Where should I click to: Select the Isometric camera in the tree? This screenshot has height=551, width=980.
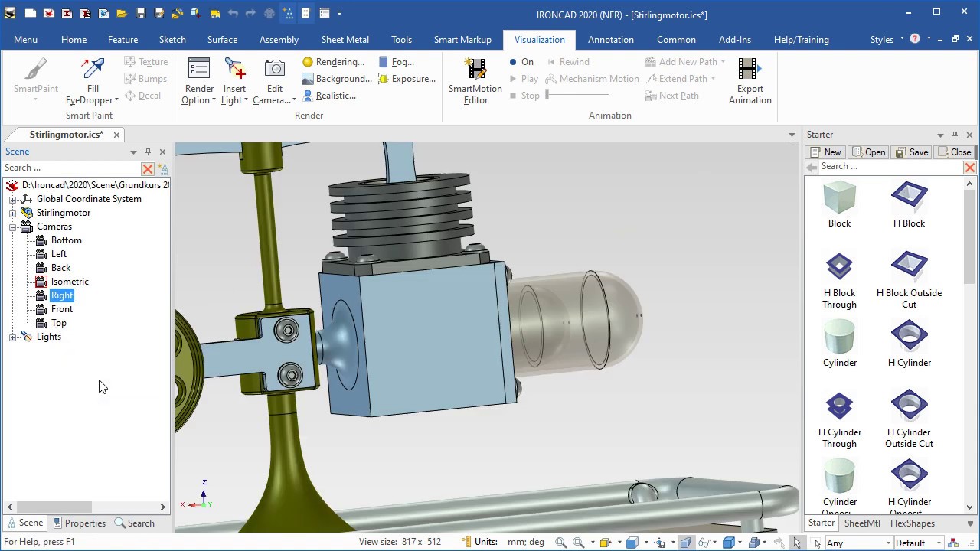click(70, 282)
